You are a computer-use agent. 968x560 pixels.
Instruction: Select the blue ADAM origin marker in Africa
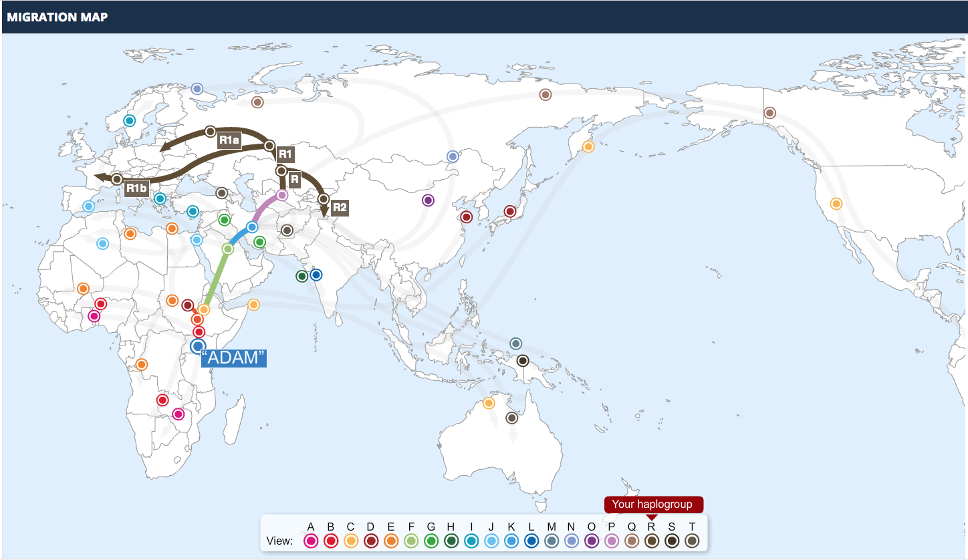pos(197,346)
